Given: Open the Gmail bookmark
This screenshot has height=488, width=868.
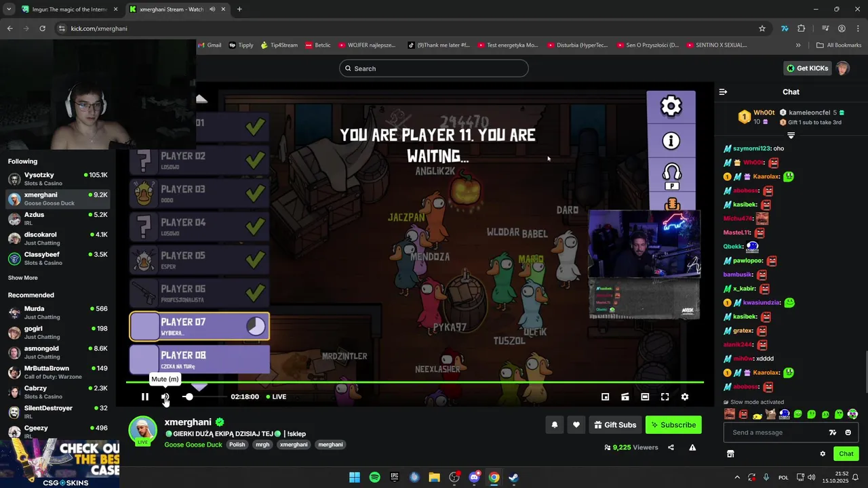Looking at the screenshot, I should point(210,45).
